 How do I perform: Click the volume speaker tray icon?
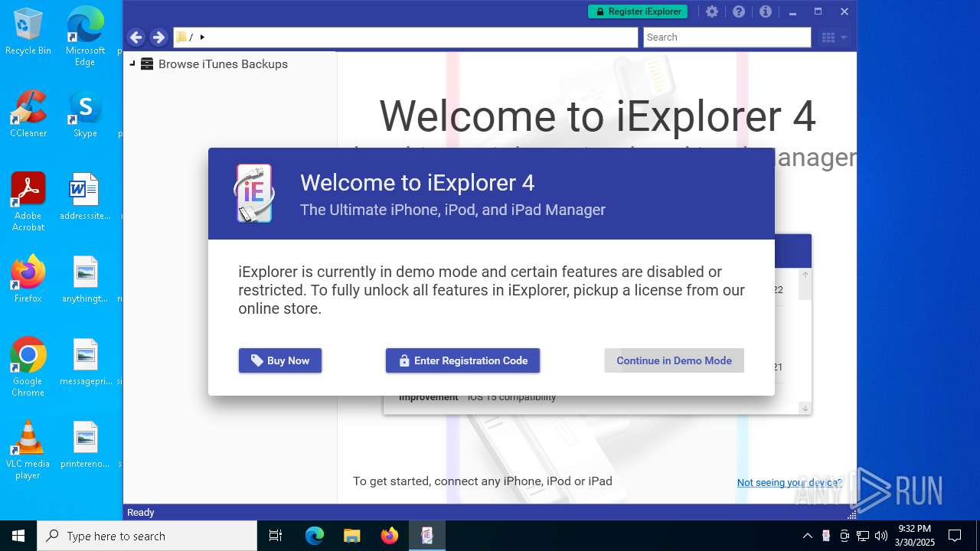(881, 536)
